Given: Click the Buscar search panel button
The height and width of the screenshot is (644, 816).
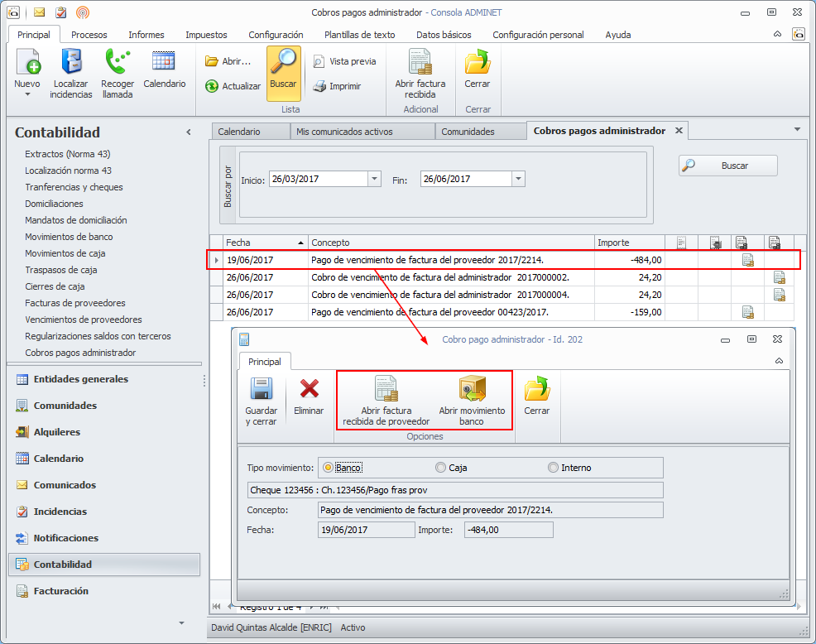Looking at the screenshot, I should click(x=728, y=166).
